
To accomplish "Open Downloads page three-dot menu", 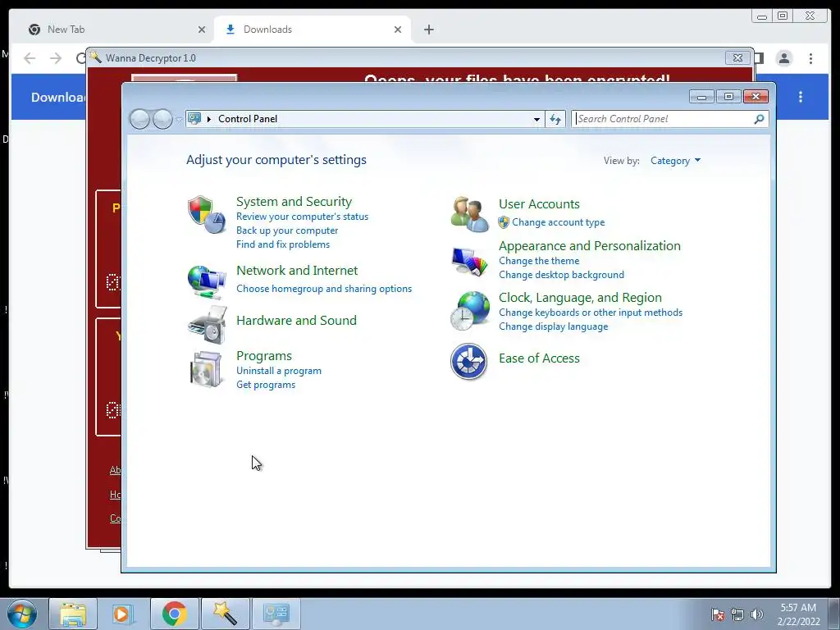I will (x=801, y=97).
